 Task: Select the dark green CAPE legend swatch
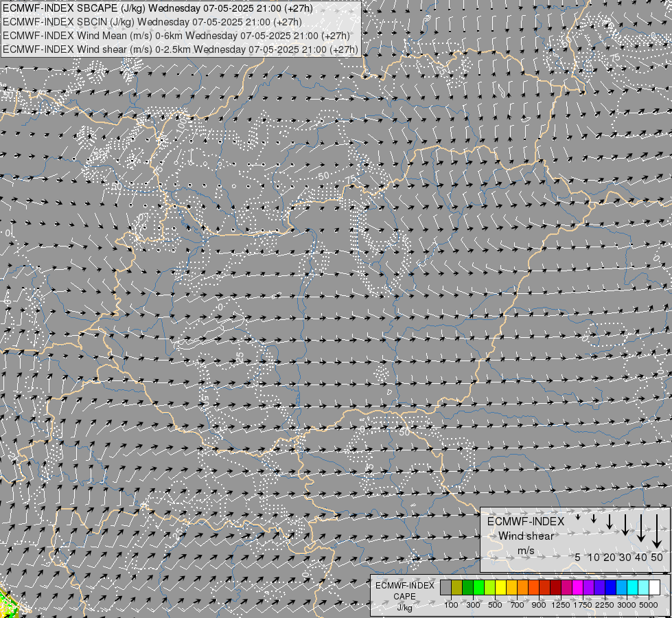[x=467, y=588]
